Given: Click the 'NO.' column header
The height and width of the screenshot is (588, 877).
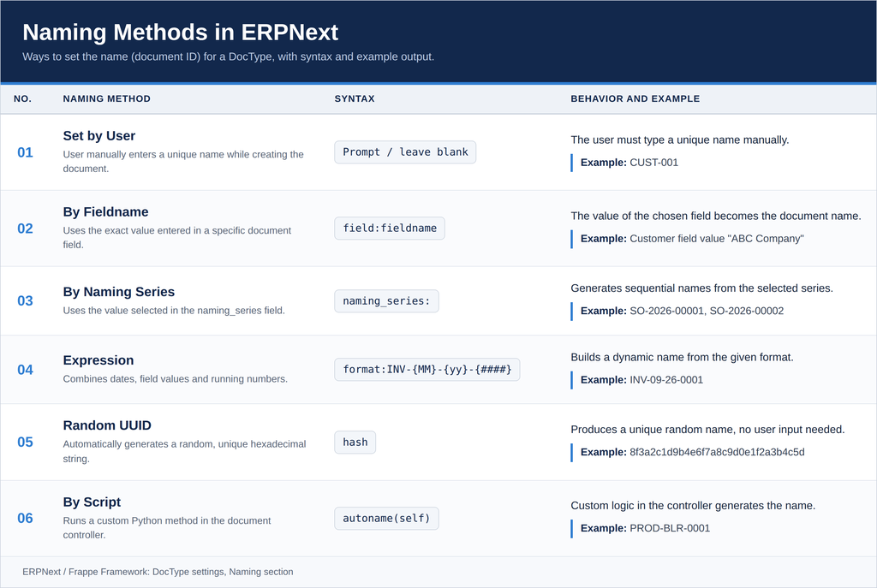Looking at the screenshot, I should 22,99.
